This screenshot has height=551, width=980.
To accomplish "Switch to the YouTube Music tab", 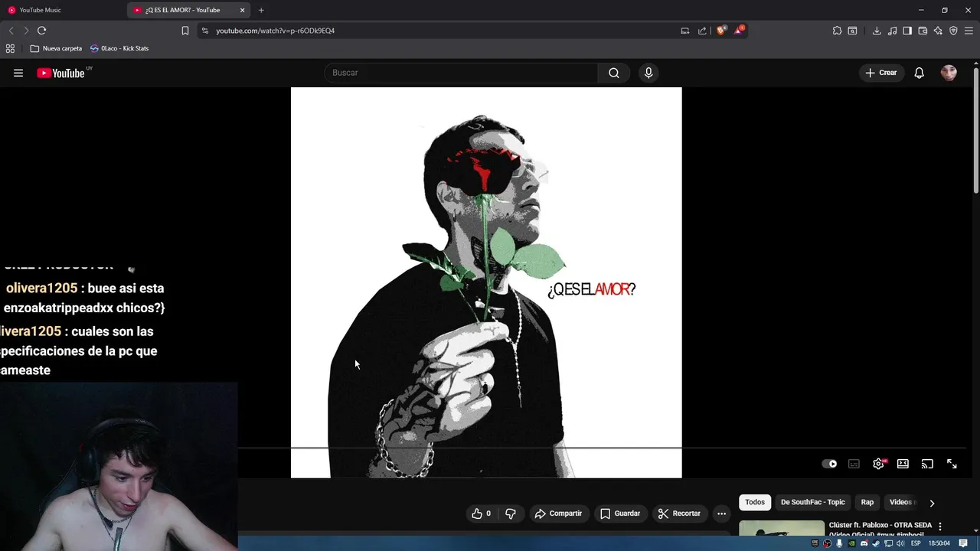I will 63,10.
